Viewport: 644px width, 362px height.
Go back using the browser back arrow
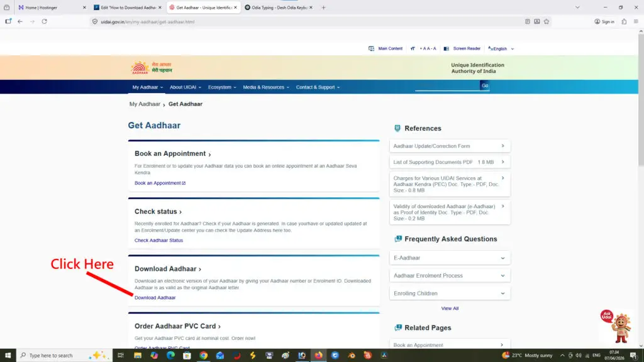20,21
